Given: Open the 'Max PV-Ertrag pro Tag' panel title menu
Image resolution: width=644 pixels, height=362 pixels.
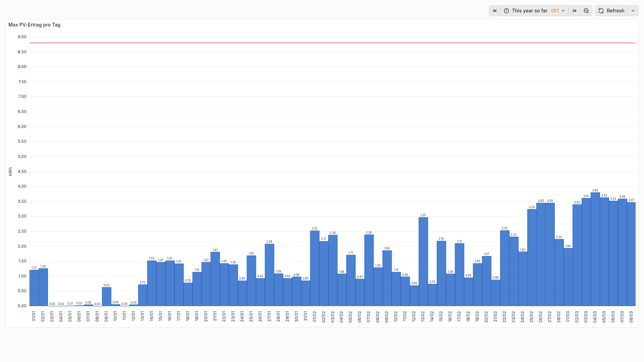Looking at the screenshot, I should click(x=34, y=25).
